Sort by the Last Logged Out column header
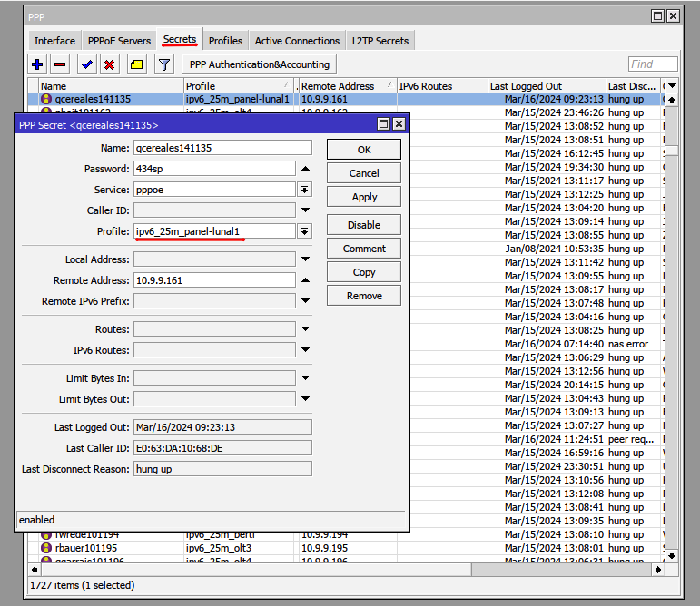The width and height of the screenshot is (700, 606). 547,85
